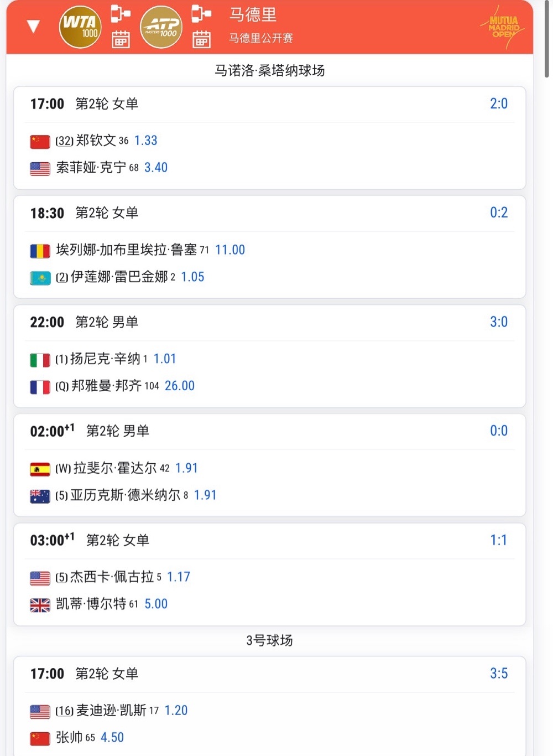Image resolution: width=553 pixels, height=756 pixels.
Task: Open 2:0 head-to-head for 17:00 match
Action: [x=499, y=103]
